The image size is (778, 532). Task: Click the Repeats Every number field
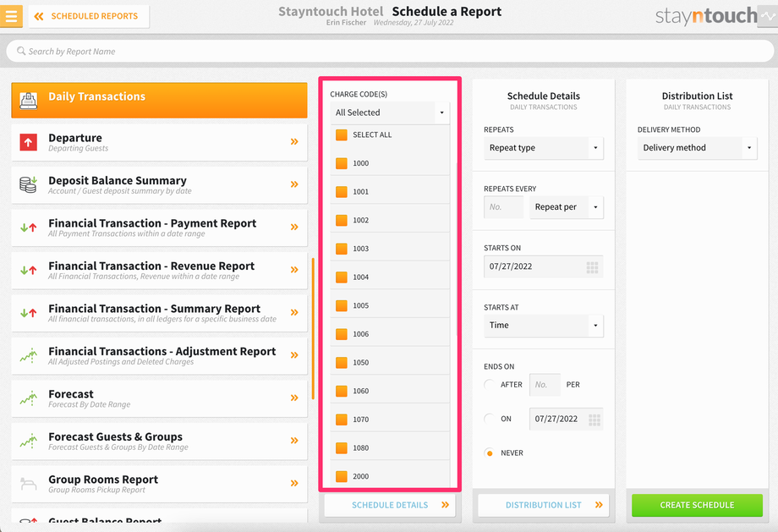tap(504, 207)
